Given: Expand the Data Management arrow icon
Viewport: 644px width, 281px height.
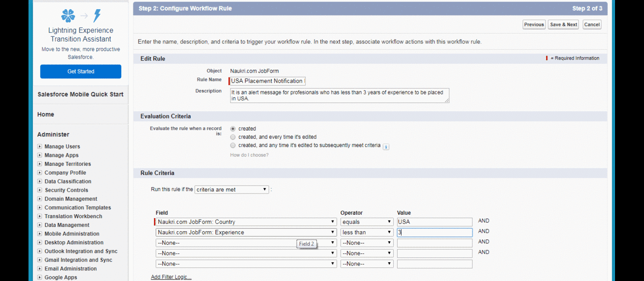Looking at the screenshot, I should 40,225.
